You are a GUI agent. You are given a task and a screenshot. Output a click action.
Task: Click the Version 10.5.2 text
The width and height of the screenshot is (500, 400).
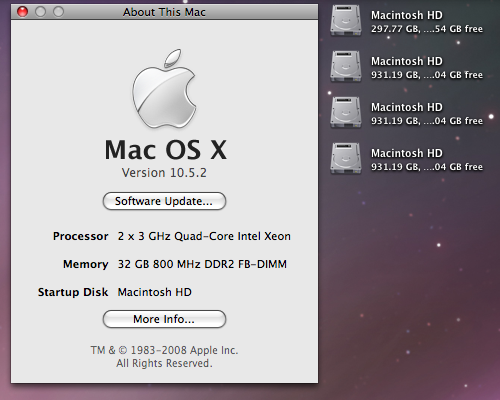coord(164,173)
